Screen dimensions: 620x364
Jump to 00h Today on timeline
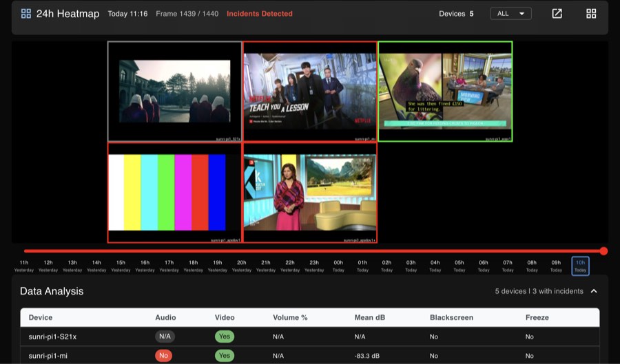click(x=338, y=266)
